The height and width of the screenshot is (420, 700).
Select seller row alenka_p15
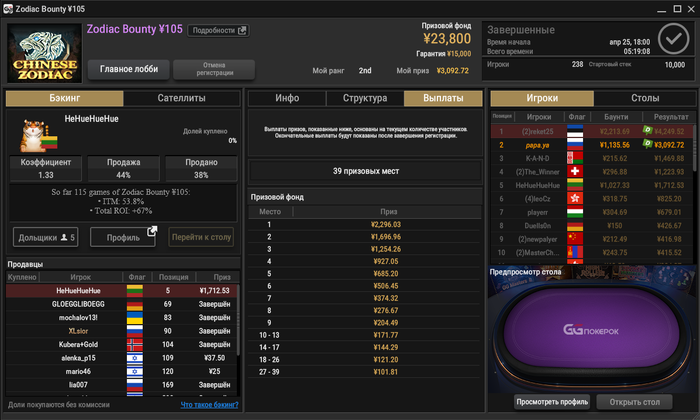click(x=121, y=358)
